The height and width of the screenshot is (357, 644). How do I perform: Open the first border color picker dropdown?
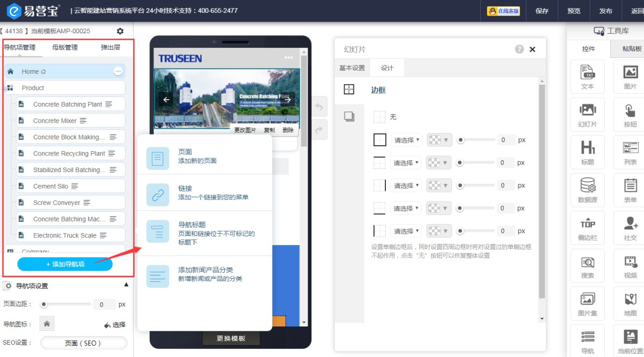click(x=439, y=140)
